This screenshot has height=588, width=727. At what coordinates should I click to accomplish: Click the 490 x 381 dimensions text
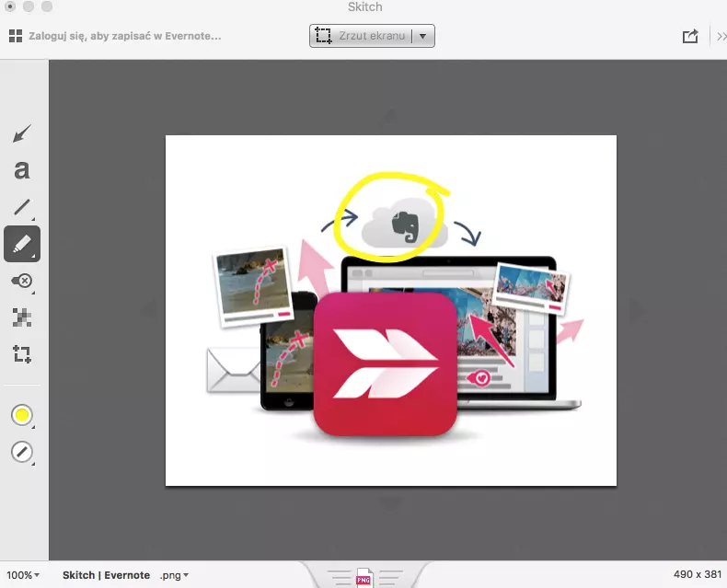[698, 574]
